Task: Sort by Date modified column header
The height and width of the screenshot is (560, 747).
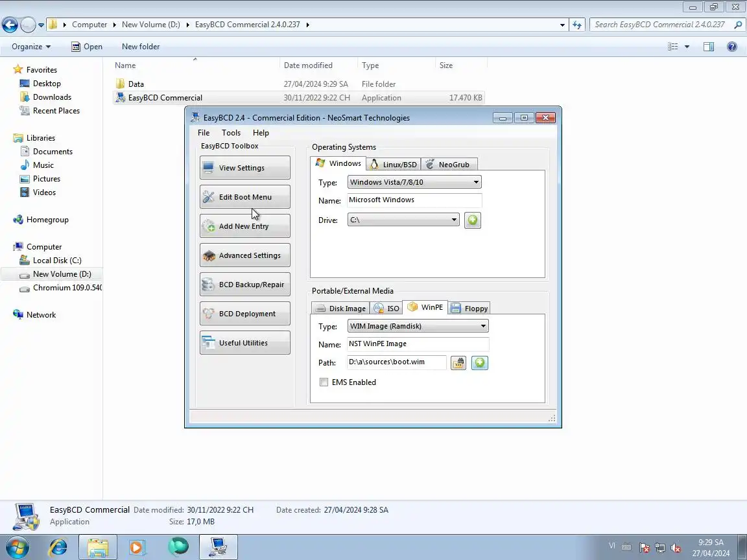Action: [x=318, y=65]
